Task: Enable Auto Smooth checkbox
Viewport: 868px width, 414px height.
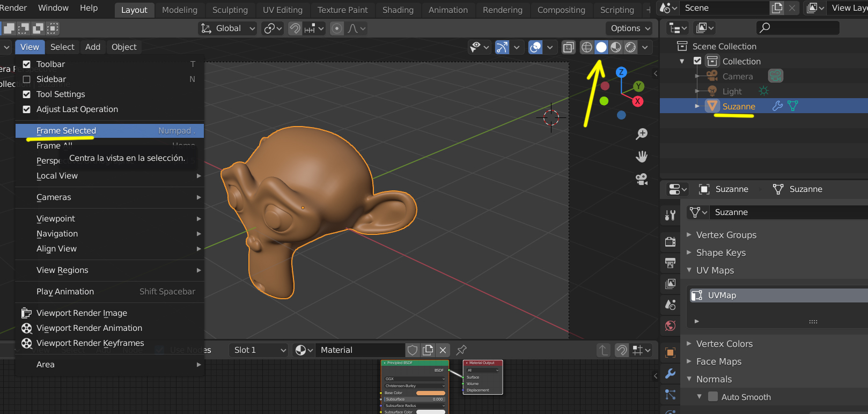Action: pyautogui.click(x=713, y=397)
